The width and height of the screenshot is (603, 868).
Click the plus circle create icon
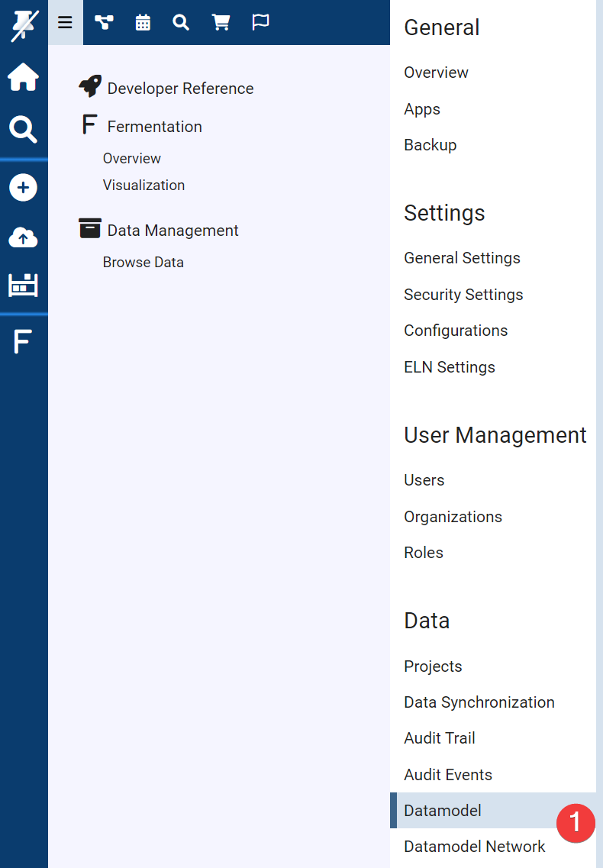[23, 188]
